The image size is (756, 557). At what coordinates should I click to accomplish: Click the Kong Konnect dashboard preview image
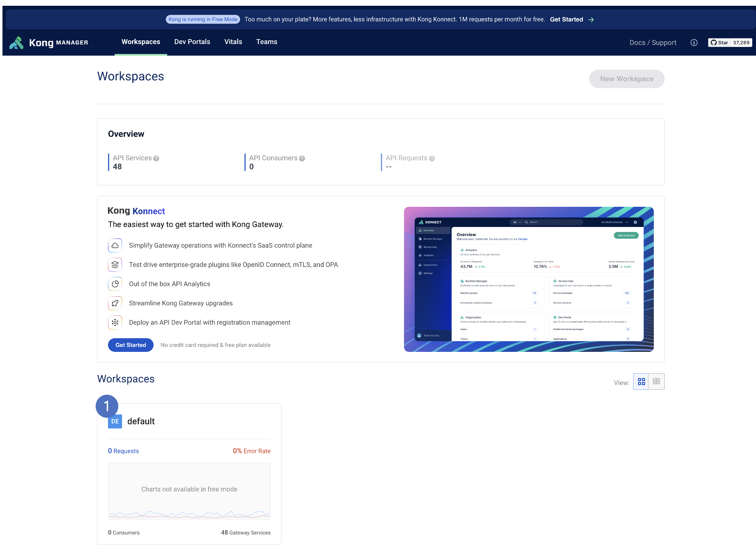(x=528, y=279)
